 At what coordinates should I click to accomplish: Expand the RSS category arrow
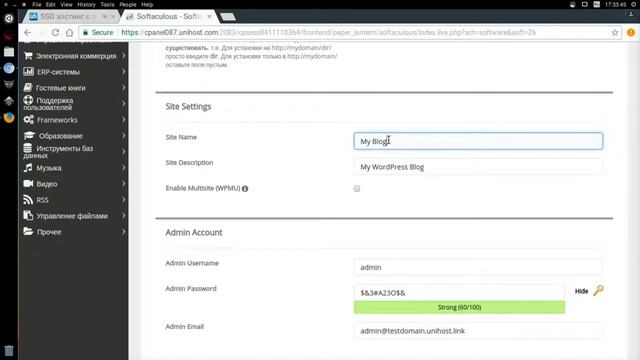tap(123, 200)
